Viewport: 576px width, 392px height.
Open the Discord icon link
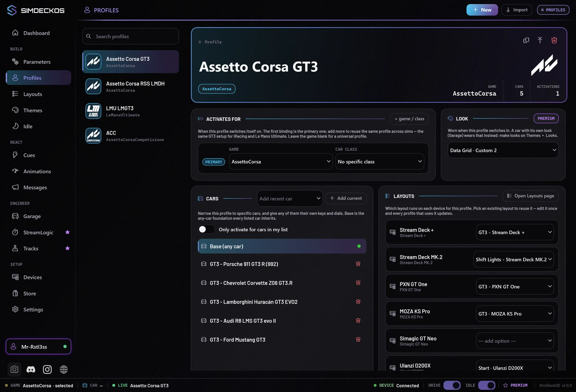(x=31, y=369)
